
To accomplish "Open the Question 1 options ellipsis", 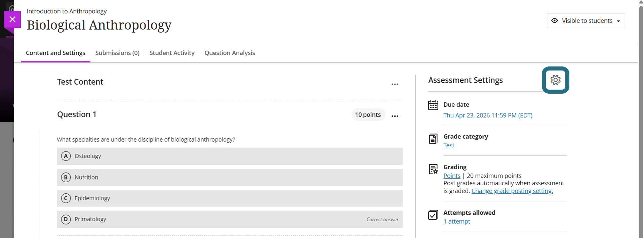I will 395,116.
